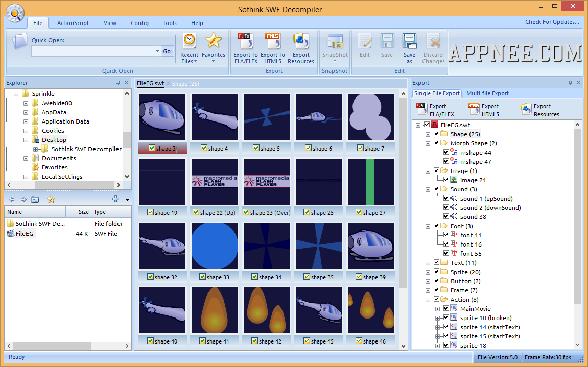This screenshot has height=367, width=588.
Task: Click the application orb logo button
Action: pyautogui.click(x=15, y=13)
